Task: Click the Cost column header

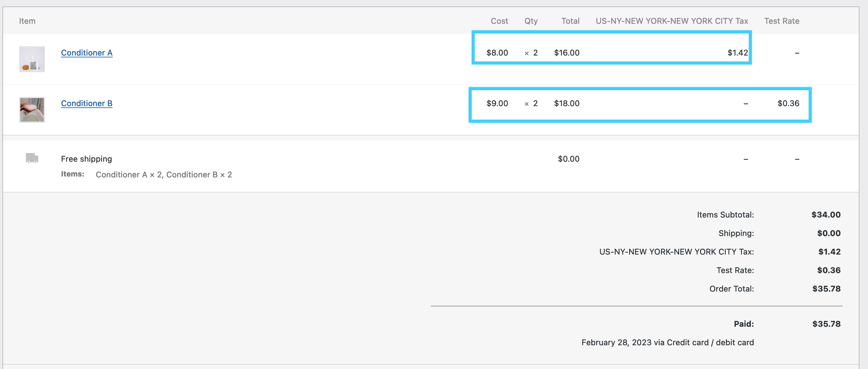Action: [499, 21]
